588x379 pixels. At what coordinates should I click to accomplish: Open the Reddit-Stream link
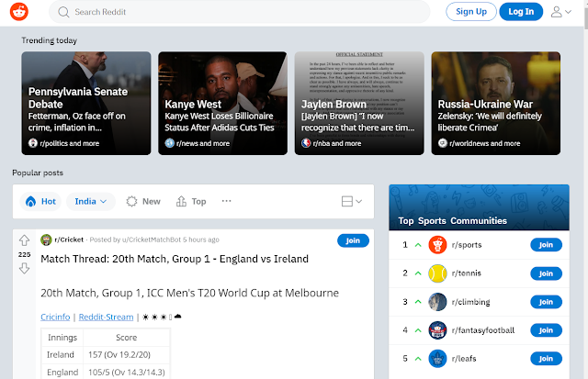107,317
